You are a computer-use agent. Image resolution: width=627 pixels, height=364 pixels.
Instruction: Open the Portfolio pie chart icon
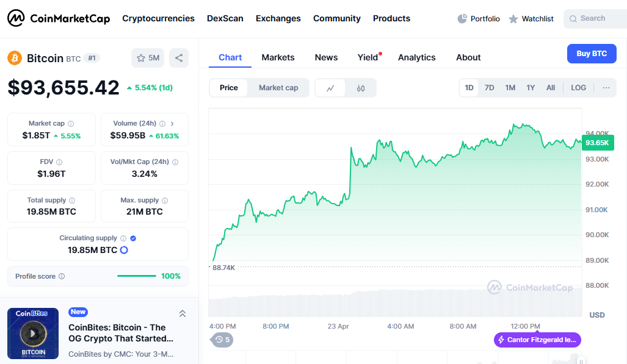[462, 19]
